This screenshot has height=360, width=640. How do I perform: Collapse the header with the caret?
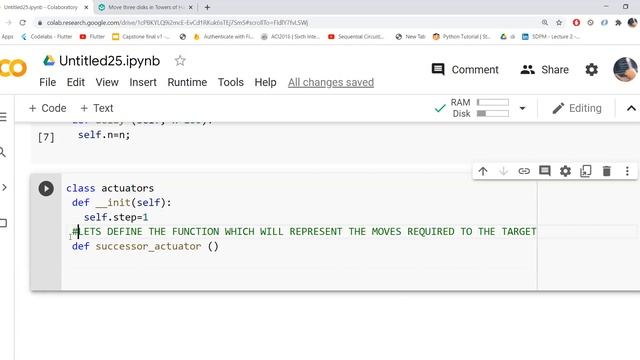[631, 108]
